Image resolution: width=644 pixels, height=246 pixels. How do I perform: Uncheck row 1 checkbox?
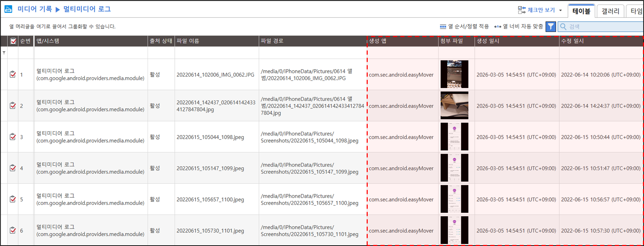tap(13, 74)
